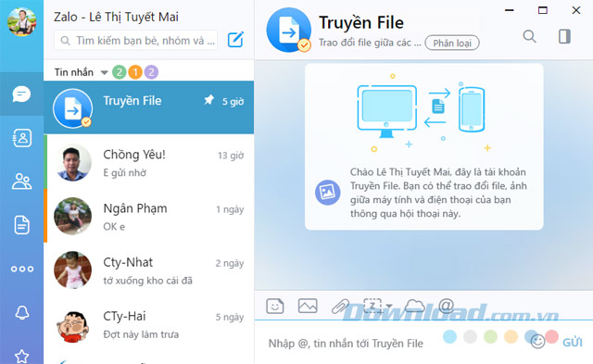The width and height of the screenshot is (593, 364).
Task: Open the sticker picker icon
Action: pos(275,307)
